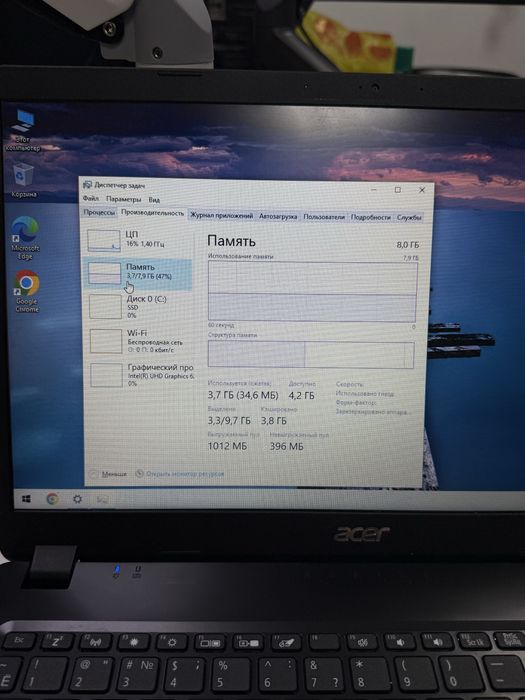
Task: Click the memory composition bar
Action: pyautogui.click(x=311, y=354)
